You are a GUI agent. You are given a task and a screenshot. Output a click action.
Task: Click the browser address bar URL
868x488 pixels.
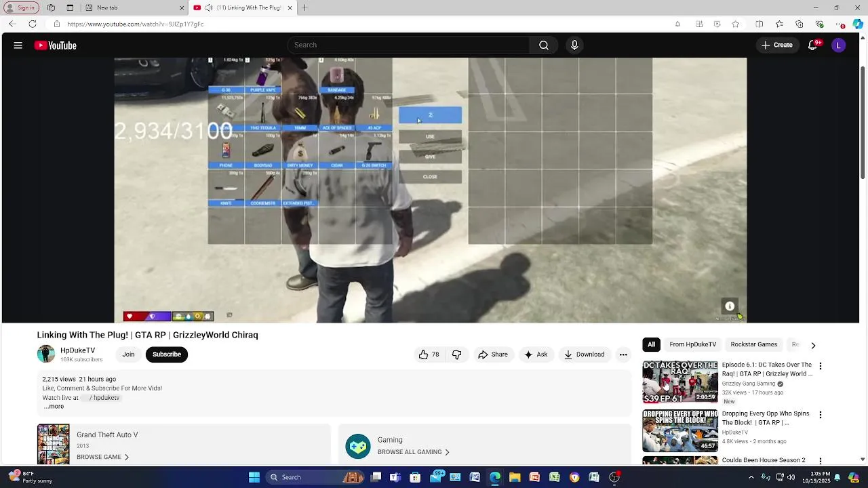pos(136,24)
